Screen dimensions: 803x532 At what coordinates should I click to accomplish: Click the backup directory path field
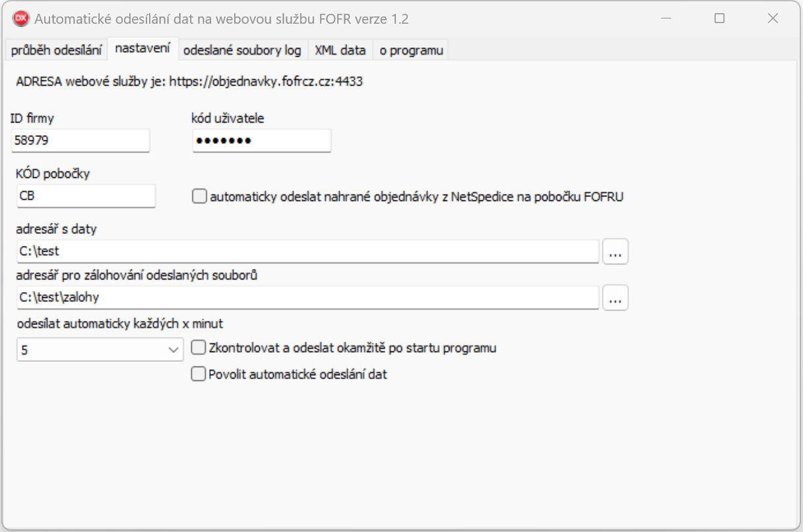coord(307,297)
